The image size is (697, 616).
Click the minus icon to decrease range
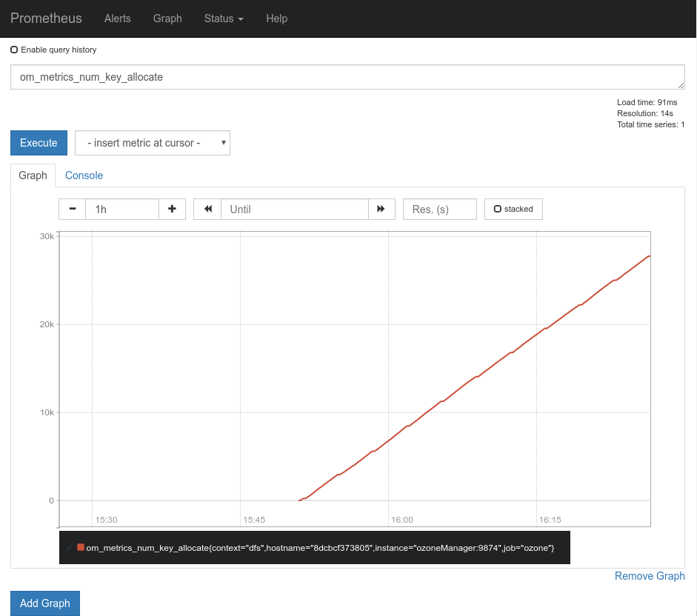click(x=73, y=209)
